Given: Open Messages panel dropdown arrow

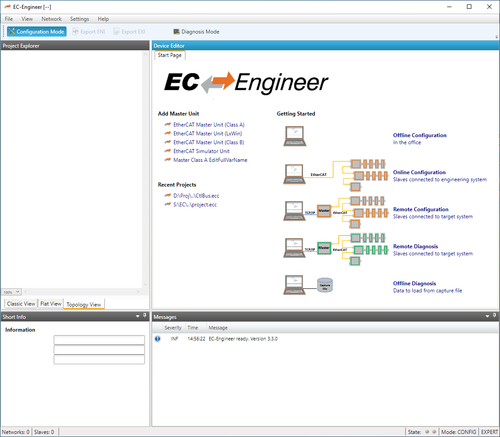Looking at the screenshot, I should point(487,316).
